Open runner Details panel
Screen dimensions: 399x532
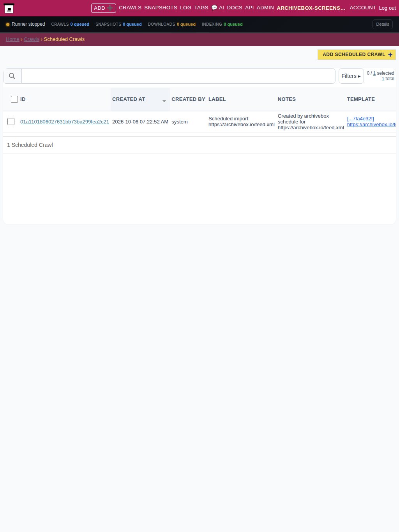click(x=383, y=24)
